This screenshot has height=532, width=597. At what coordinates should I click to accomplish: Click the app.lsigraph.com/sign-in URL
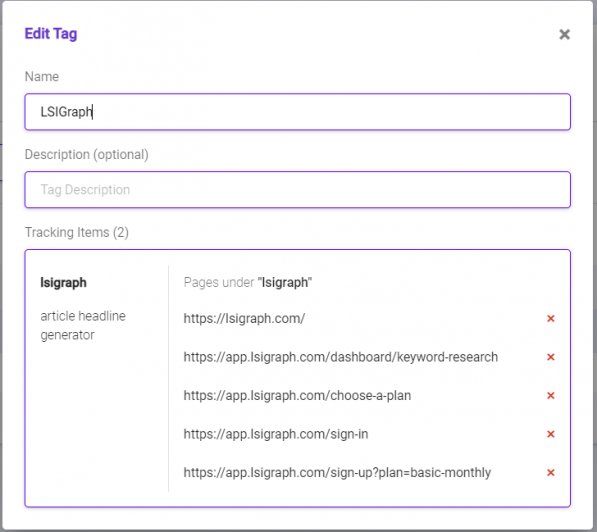pyautogui.click(x=276, y=434)
